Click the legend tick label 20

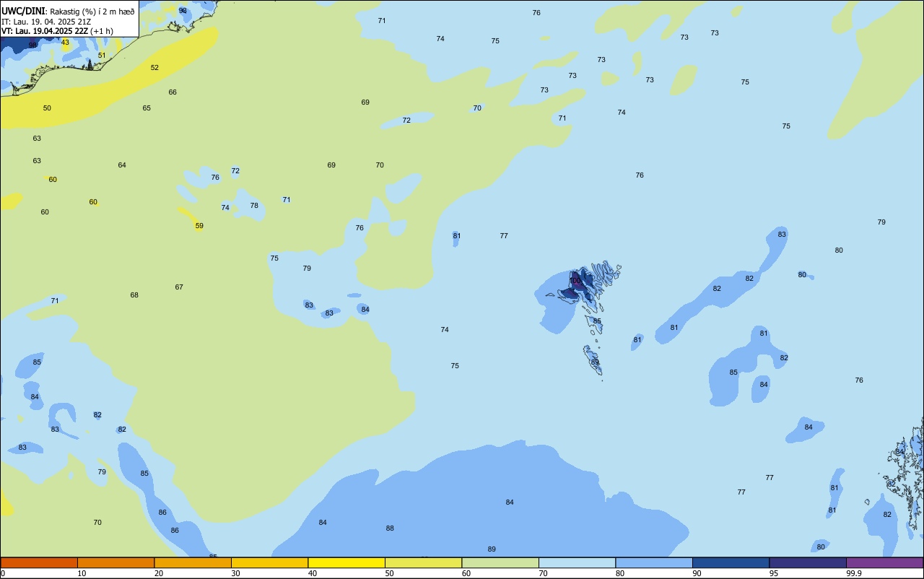(x=159, y=573)
